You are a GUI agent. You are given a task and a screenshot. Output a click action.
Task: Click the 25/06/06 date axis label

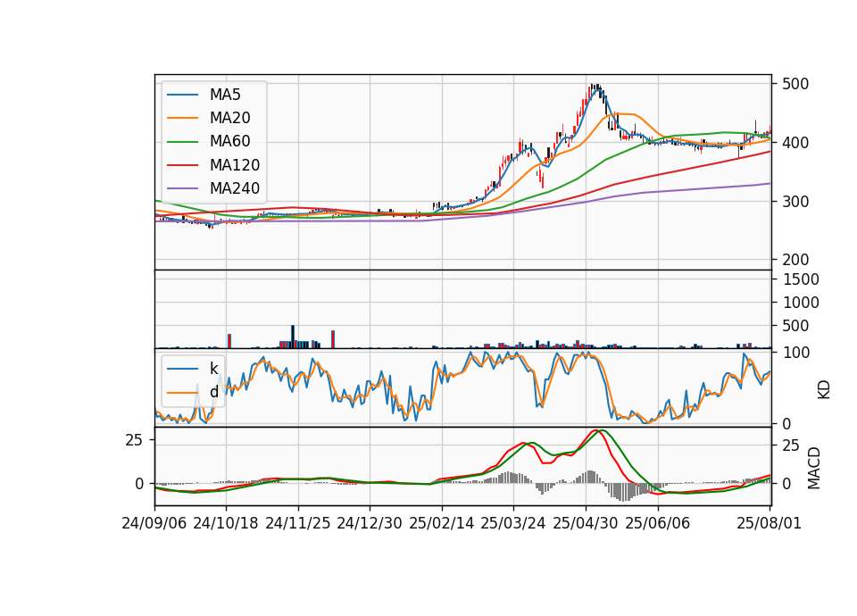[658, 523]
